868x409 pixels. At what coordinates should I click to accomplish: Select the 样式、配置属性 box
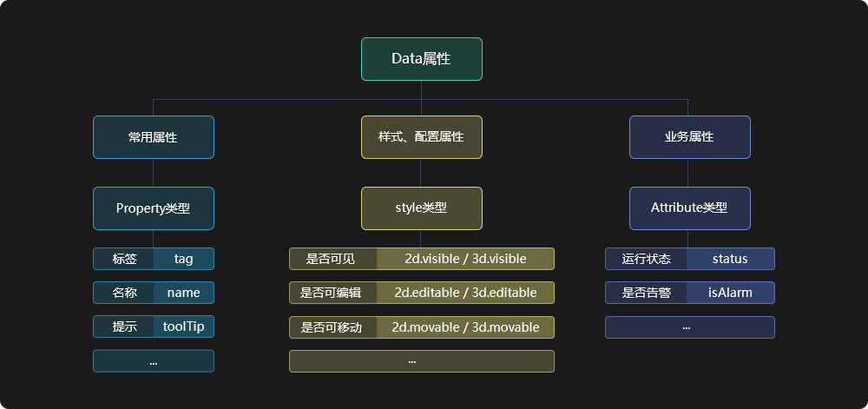pos(421,137)
